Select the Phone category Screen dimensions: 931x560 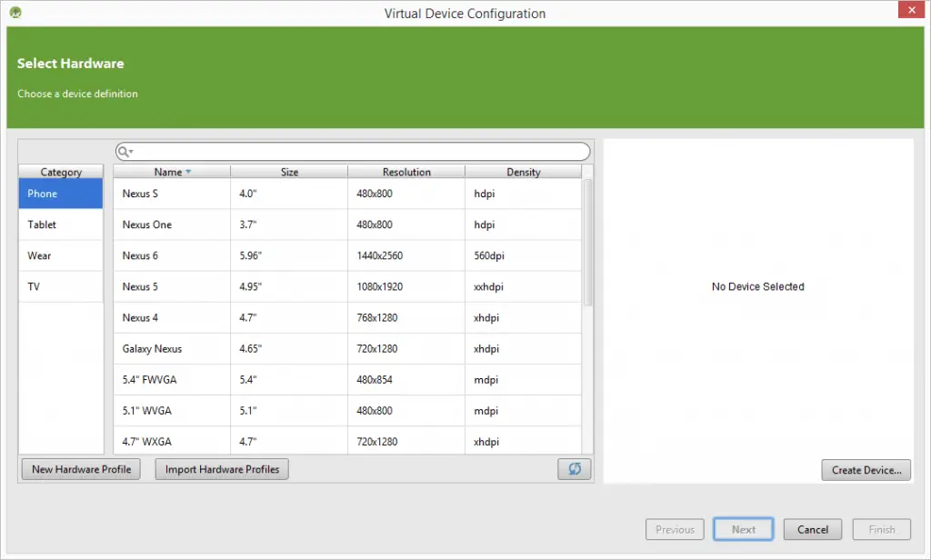click(61, 194)
